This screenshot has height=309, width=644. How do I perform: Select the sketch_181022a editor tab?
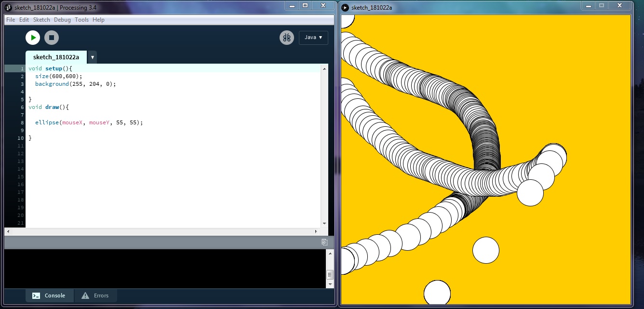56,57
